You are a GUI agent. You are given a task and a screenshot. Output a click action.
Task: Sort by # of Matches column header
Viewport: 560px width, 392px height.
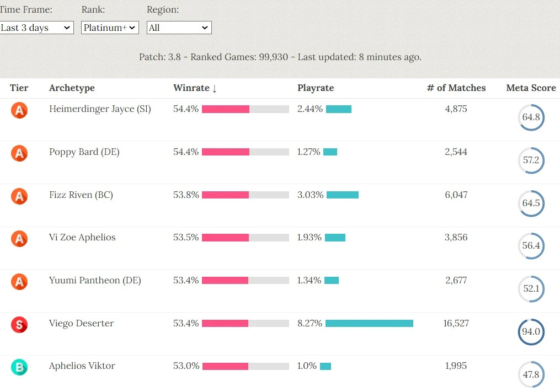coord(456,88)
